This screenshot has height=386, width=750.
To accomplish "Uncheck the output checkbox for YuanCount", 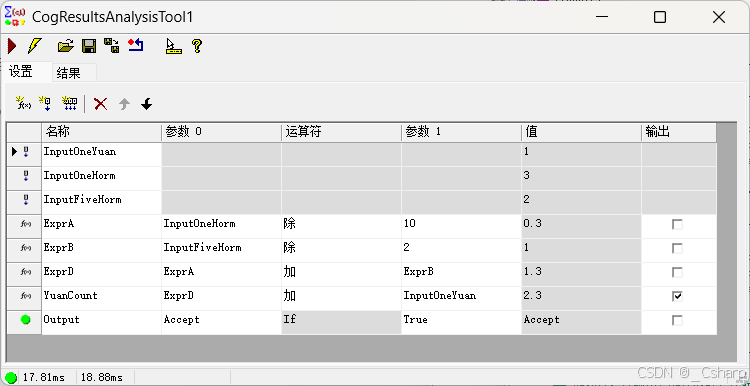I will (677, 296).
